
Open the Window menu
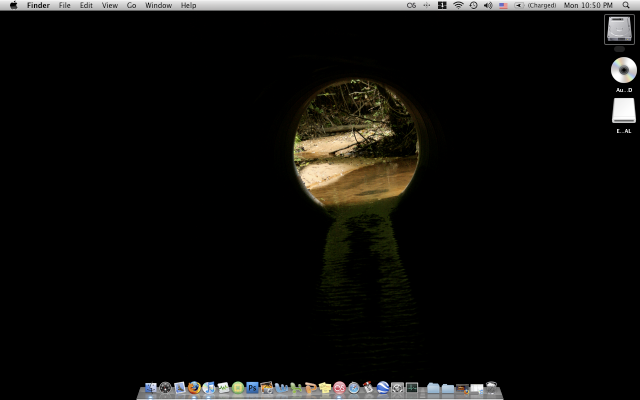point(158,5)
